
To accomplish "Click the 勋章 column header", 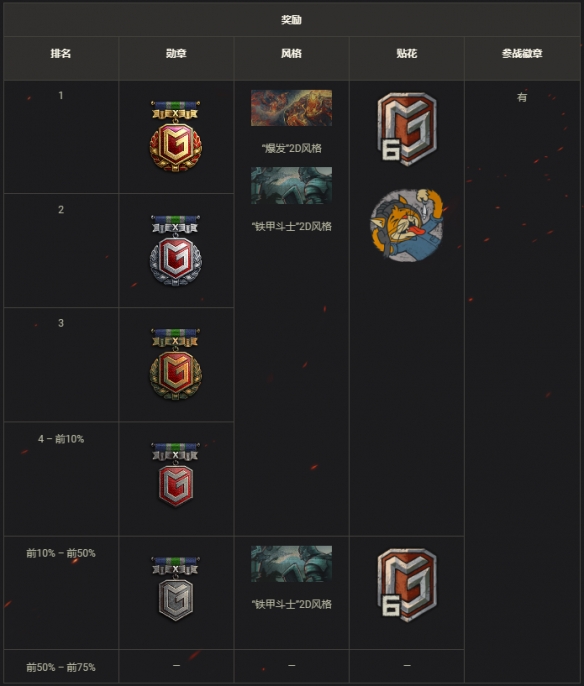I will pyautogui.click(x=176, y=53).
